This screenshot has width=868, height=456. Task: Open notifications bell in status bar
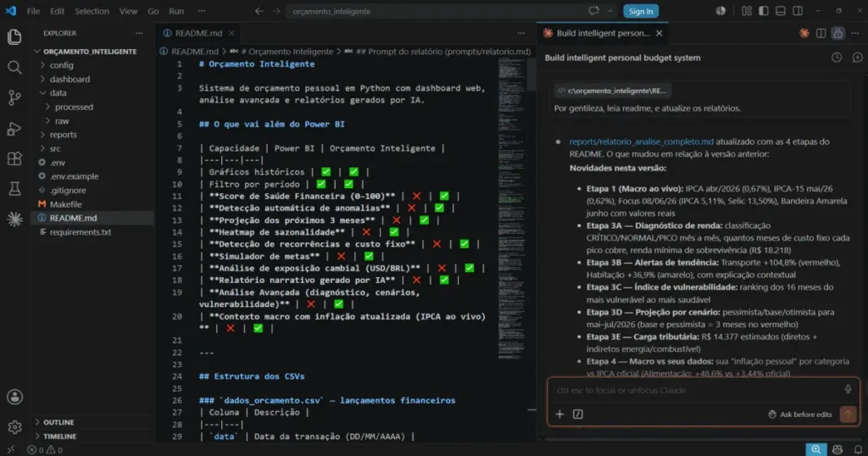click(858, 450)
